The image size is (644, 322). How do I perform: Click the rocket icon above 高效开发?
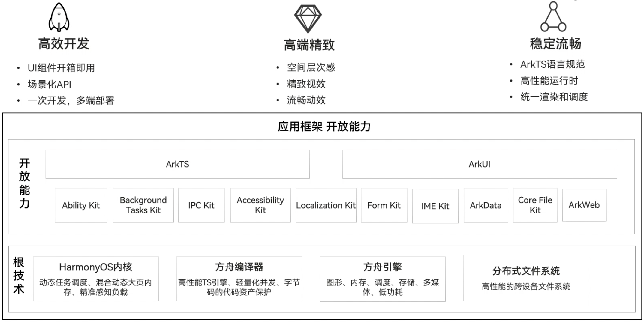point(59,17)
